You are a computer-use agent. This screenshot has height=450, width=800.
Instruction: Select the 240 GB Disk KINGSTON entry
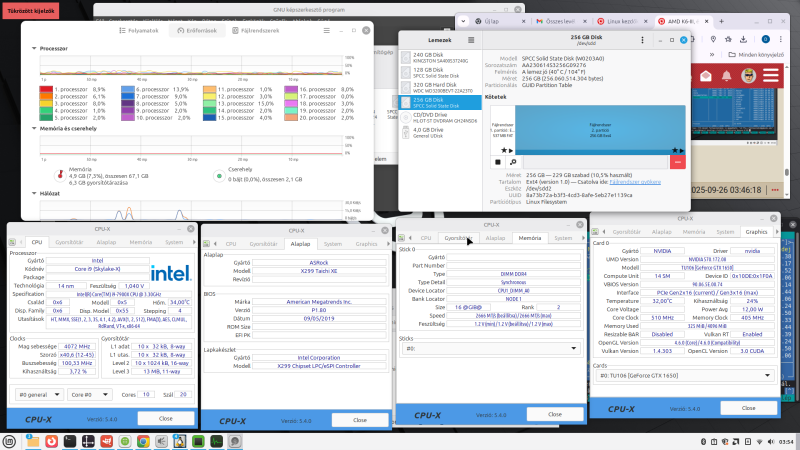[x=441, y=58]
